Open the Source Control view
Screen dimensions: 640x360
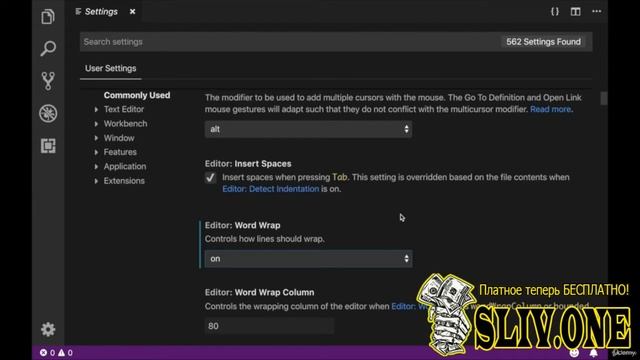[48, 81]
